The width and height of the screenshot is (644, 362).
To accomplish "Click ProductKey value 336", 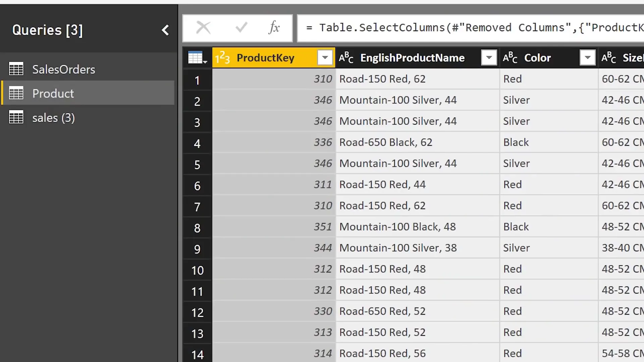I will pos(274,142).
